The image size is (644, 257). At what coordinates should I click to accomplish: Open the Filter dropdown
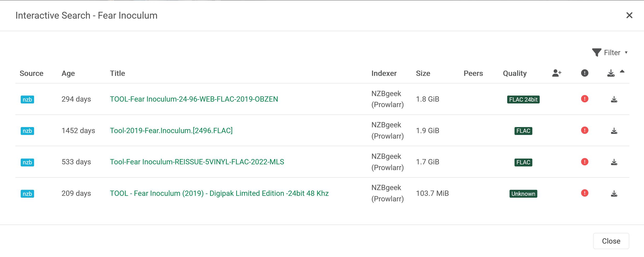(x=611, y=53)
